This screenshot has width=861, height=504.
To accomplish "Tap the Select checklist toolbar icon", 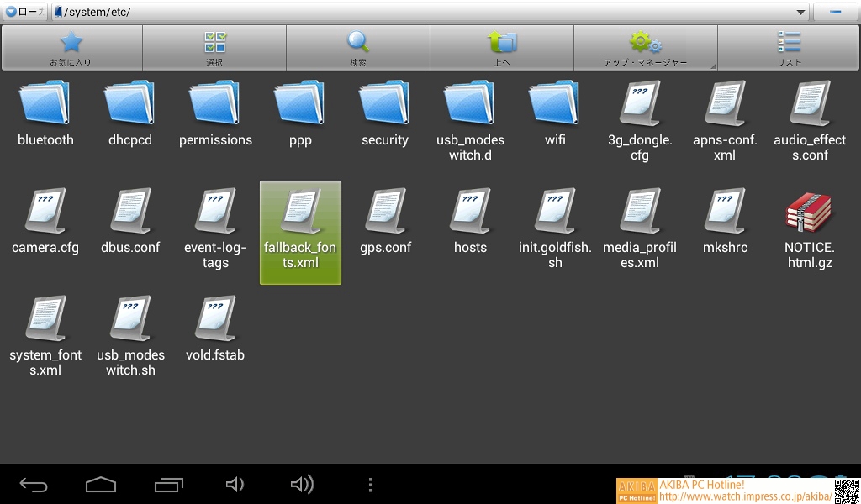I will [214, 47].
